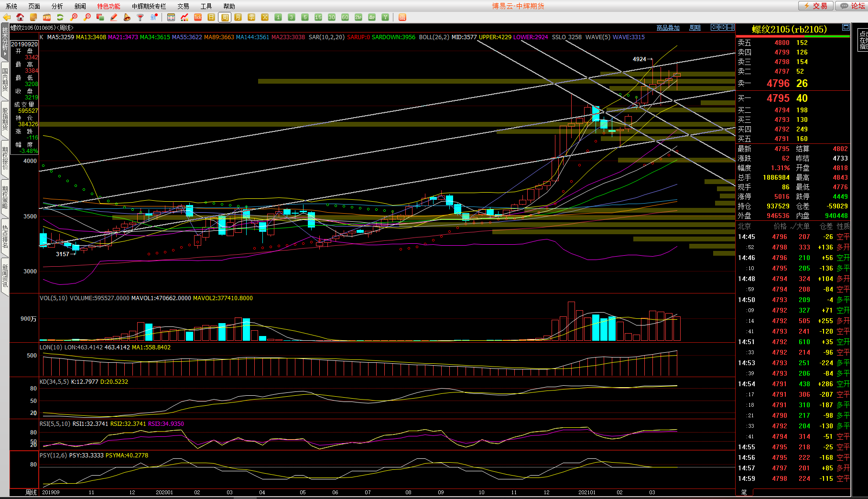
Task: Go to the home page icon
Action: tap(20, 17)
